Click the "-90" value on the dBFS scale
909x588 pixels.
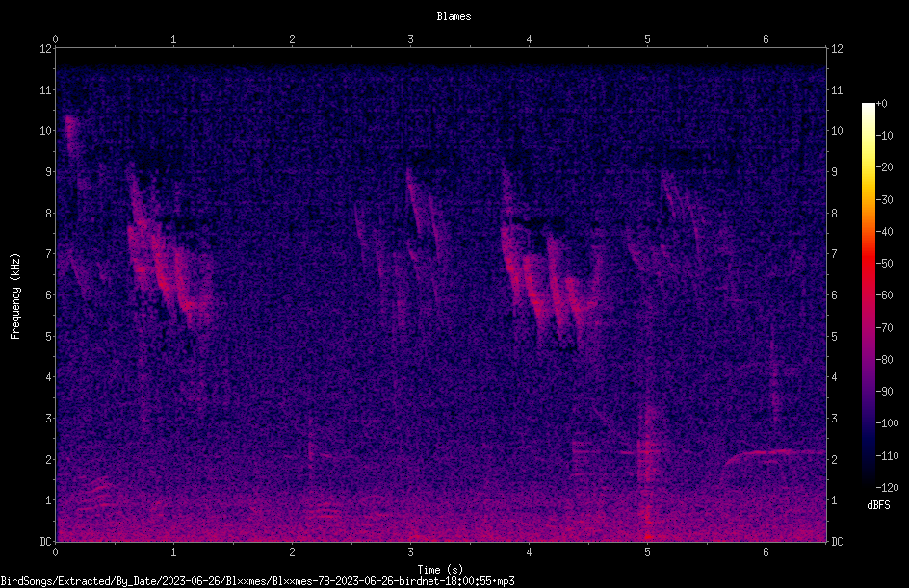click(x=885, y=392)
